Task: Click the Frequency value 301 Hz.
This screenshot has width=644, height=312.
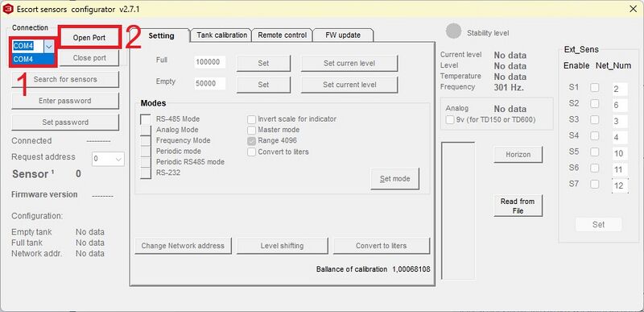Action: click(x=509, y=87)
